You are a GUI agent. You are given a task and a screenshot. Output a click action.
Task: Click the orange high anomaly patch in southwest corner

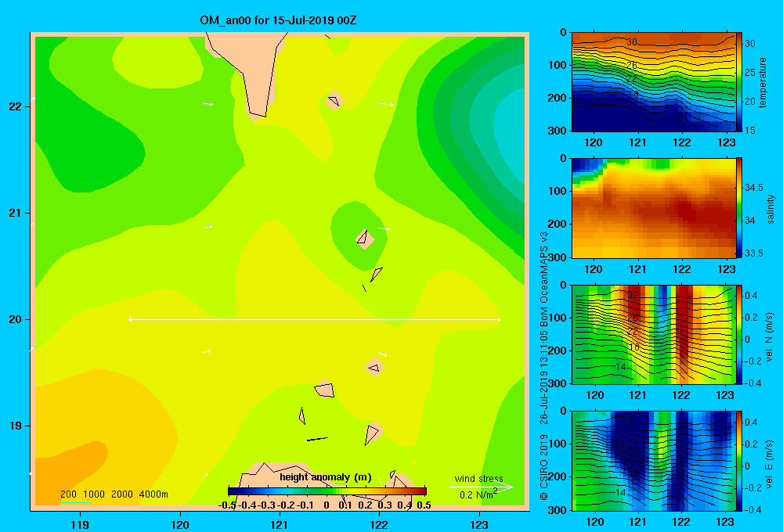pyautogui.click(x=67, y=469)
